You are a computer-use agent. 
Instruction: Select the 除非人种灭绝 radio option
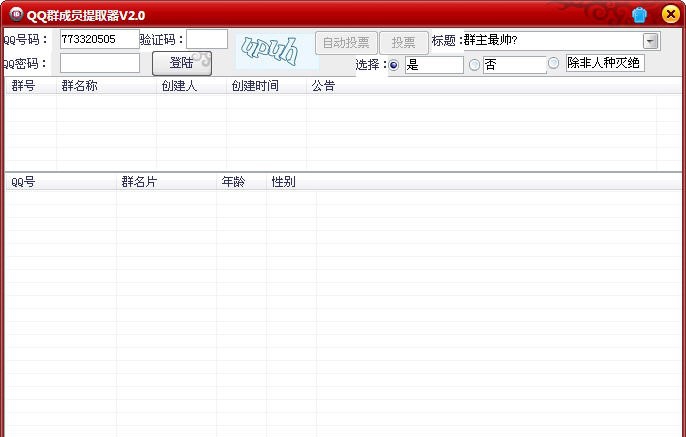[x=553, y=63]
